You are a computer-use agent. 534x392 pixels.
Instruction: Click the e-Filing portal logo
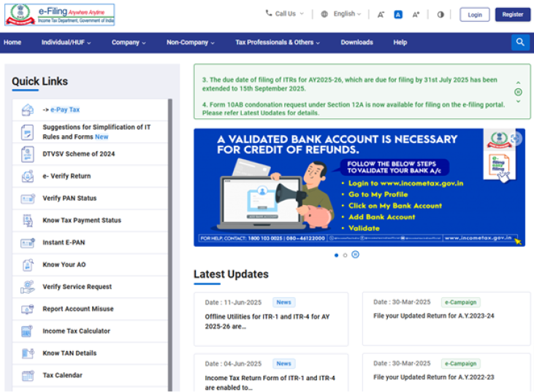[59, 15]
